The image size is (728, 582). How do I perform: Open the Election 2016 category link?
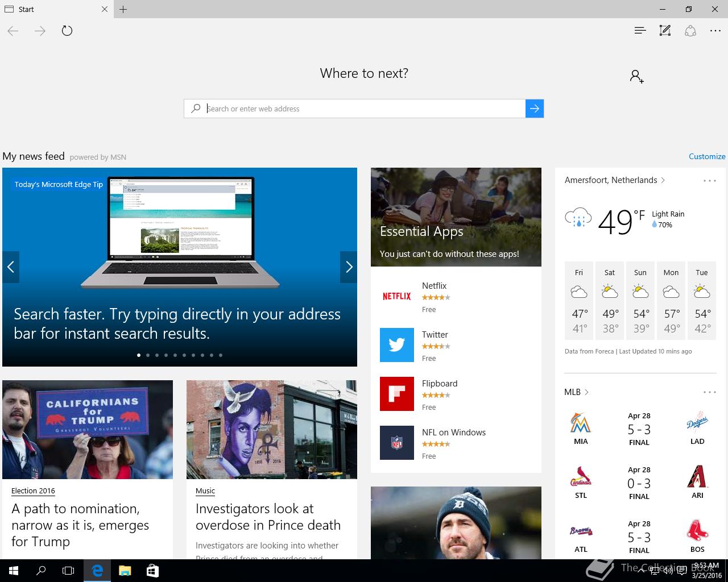tap(33, 490)
